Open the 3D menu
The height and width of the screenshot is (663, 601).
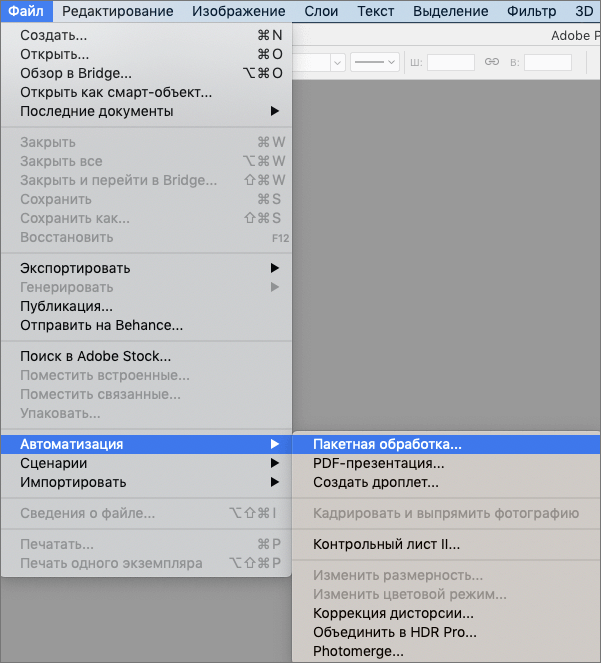[x=584, y=11]
